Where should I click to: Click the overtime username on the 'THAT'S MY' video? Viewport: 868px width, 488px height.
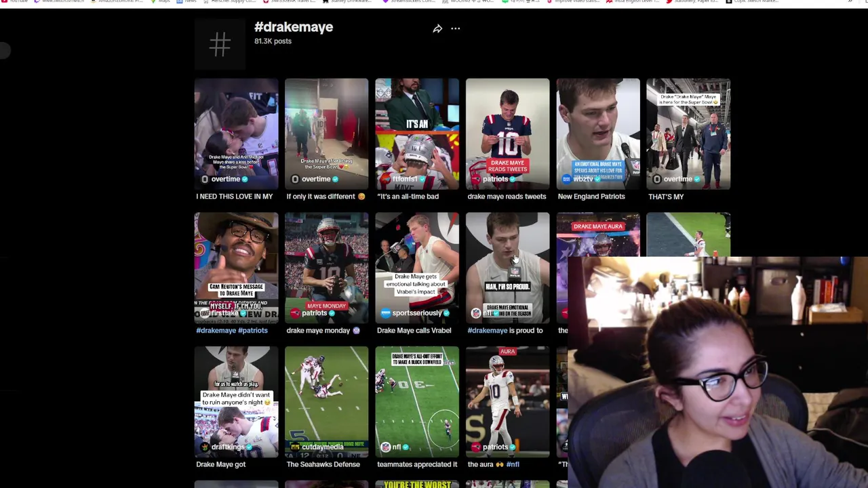pos(677,179)
